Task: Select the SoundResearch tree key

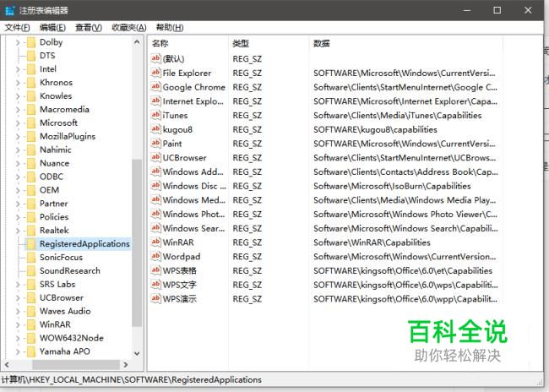Action: (70, 271)
